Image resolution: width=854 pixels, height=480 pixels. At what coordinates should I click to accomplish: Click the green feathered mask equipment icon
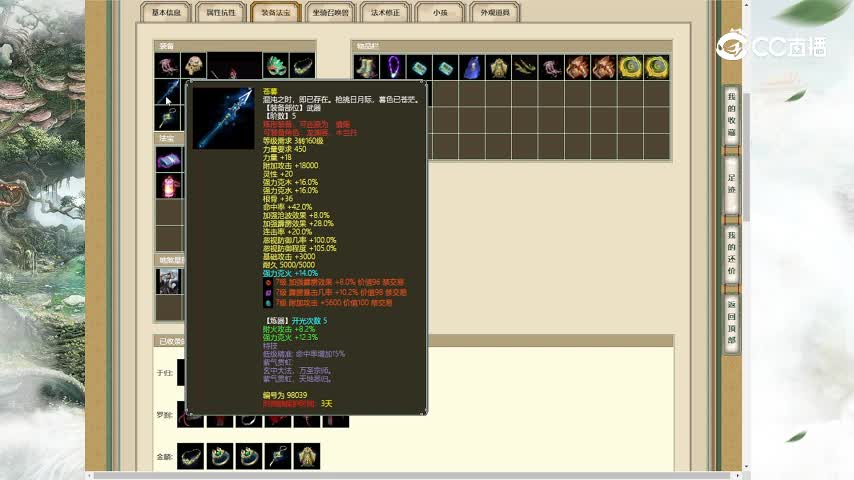[276, 66]
